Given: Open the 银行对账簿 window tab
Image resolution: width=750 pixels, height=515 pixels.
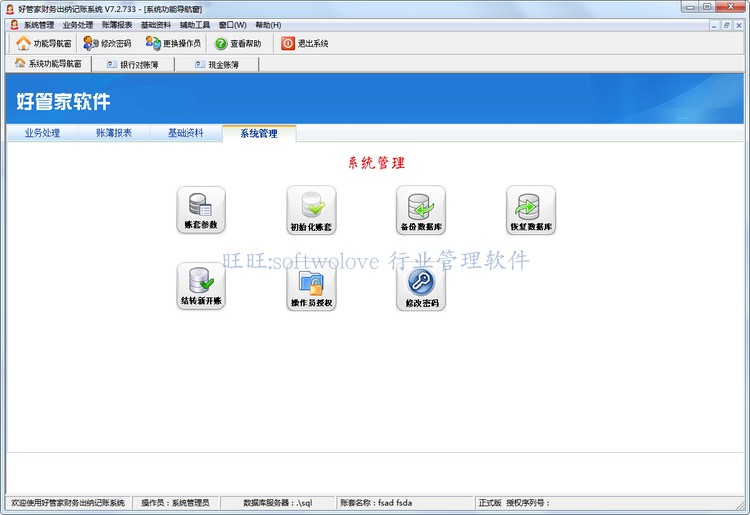Looking at the screenshot, I should (x=133, y=64).
